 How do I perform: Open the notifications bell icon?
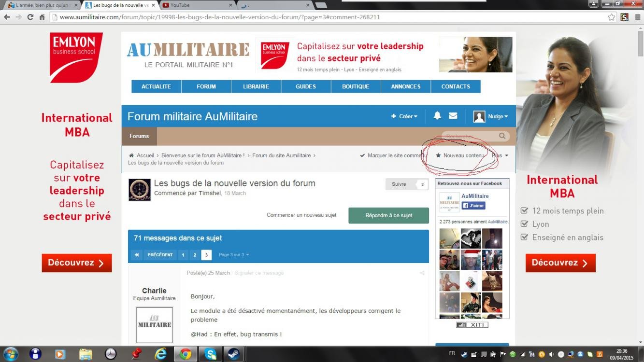pyautogui.click(x=437, y=116)
